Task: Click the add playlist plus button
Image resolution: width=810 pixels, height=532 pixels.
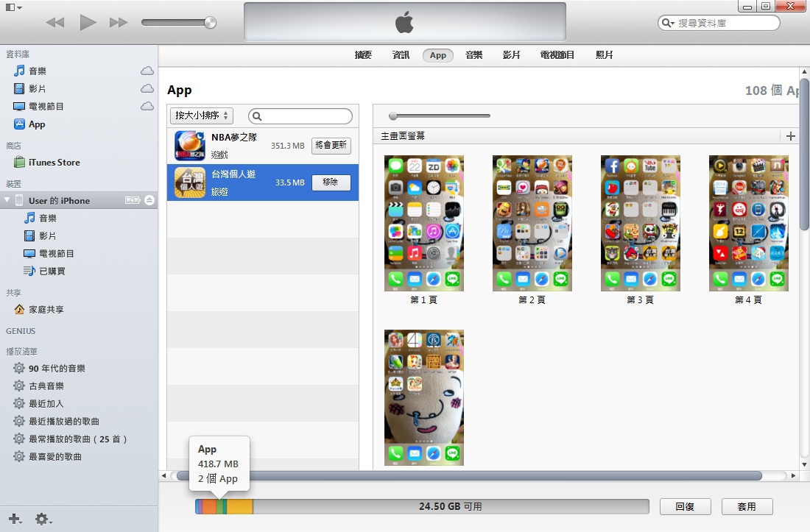Action: coord(15,519)
